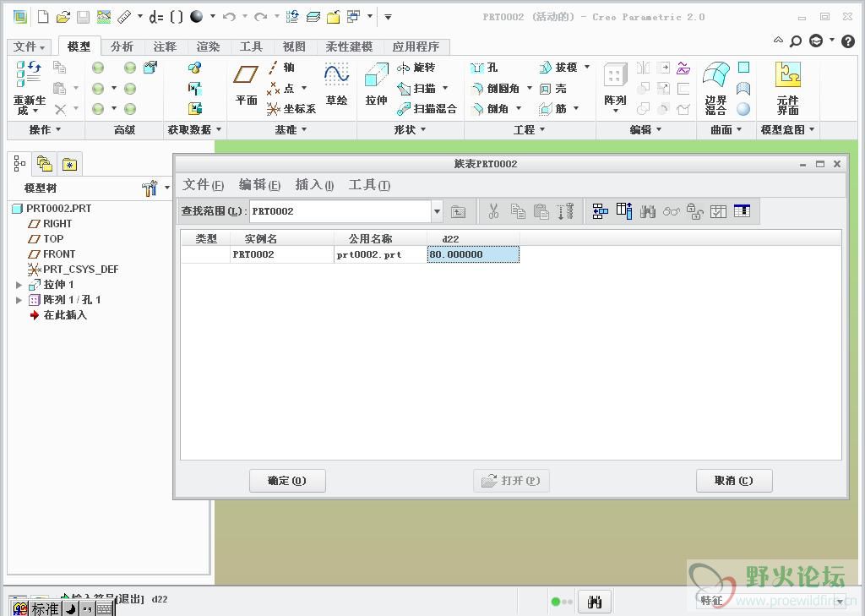Select the PRT0002 instance name cell
Viewport: 865px width, 616px height.
tap(282, 254)
